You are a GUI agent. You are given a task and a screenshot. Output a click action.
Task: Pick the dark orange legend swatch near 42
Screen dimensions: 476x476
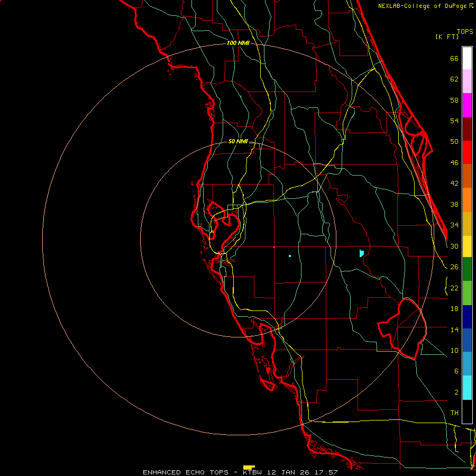[467, 176]
